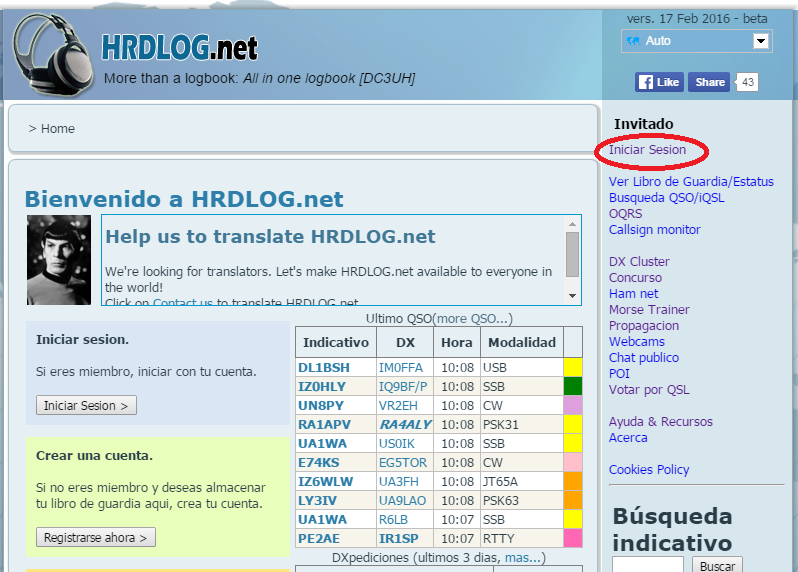Screen dimensions: 798x572
Task: Open the Cookies Policy
Action: click(x=649, y=470)
